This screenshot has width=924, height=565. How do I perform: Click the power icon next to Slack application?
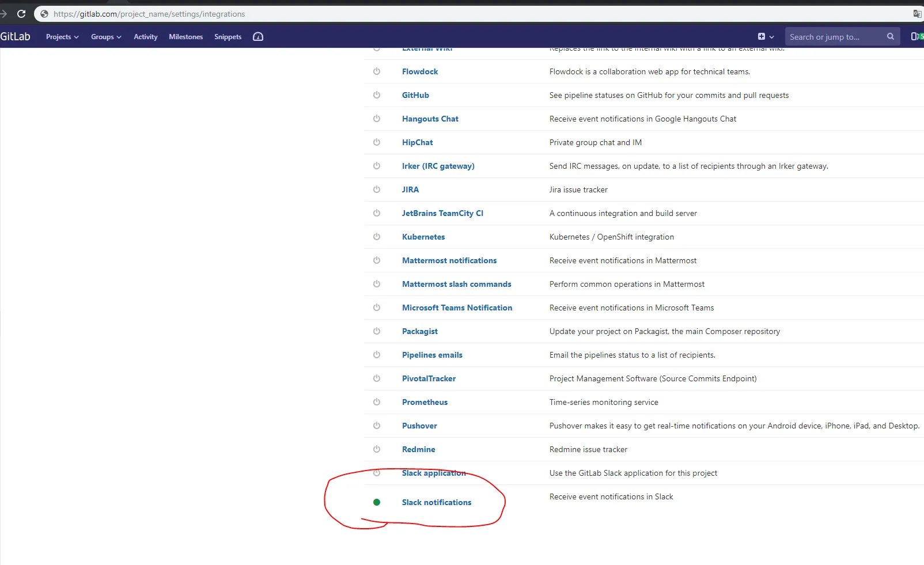pos(377,473)
